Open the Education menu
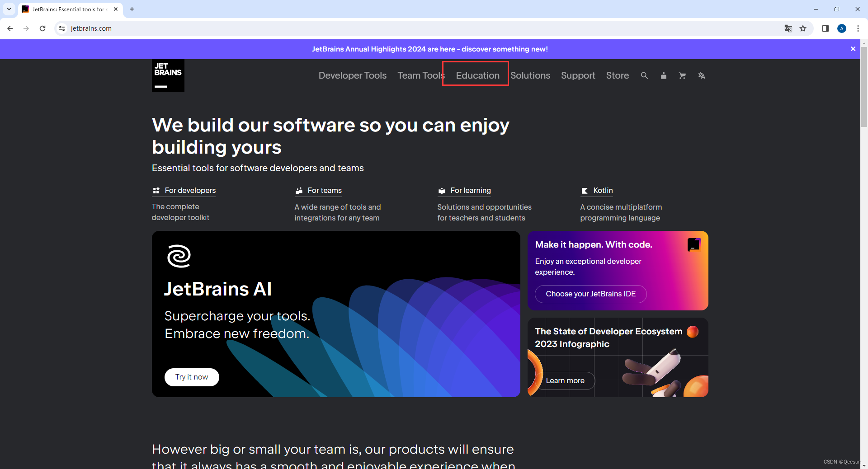The width and height of the screenshot is (868, 469). tap(477, 75)
